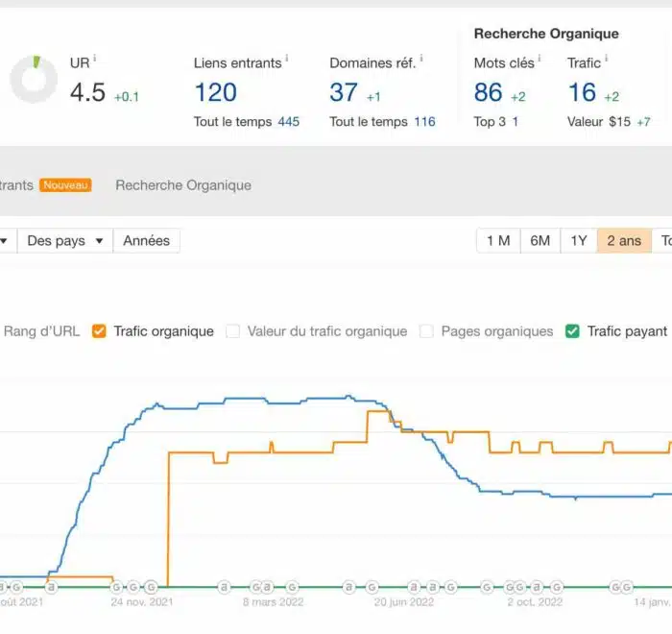Click the info icon beside Domaines réf.
The width and height of the screenshot is (672, 634).
click(420, 59)
